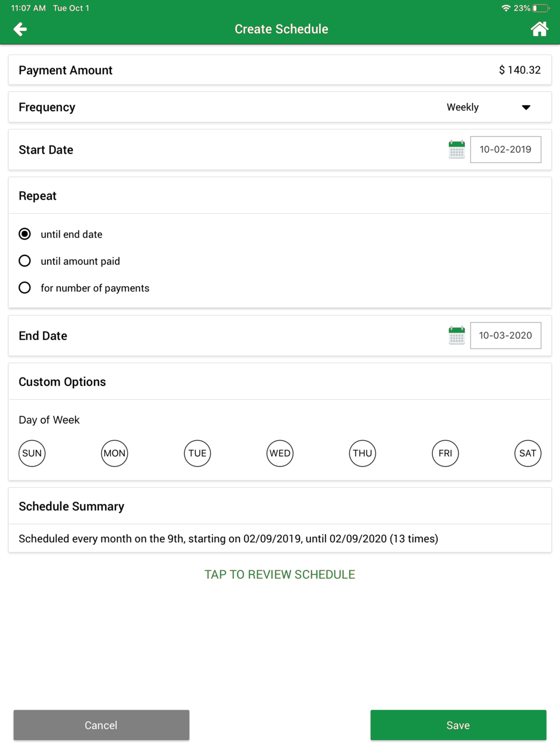Tap the Wi-Fi status icon
Screen dimensions: 560x747
(506, 8)
